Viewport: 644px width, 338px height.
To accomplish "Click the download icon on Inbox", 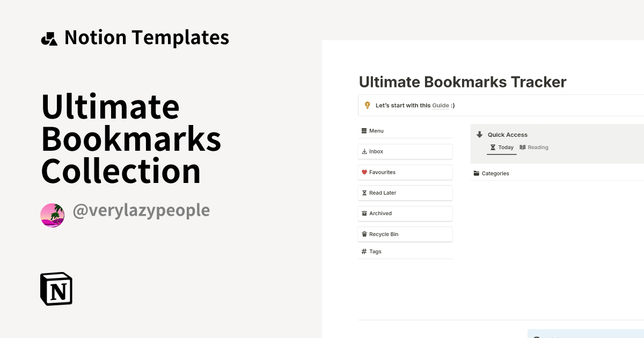I will [364, 151].
